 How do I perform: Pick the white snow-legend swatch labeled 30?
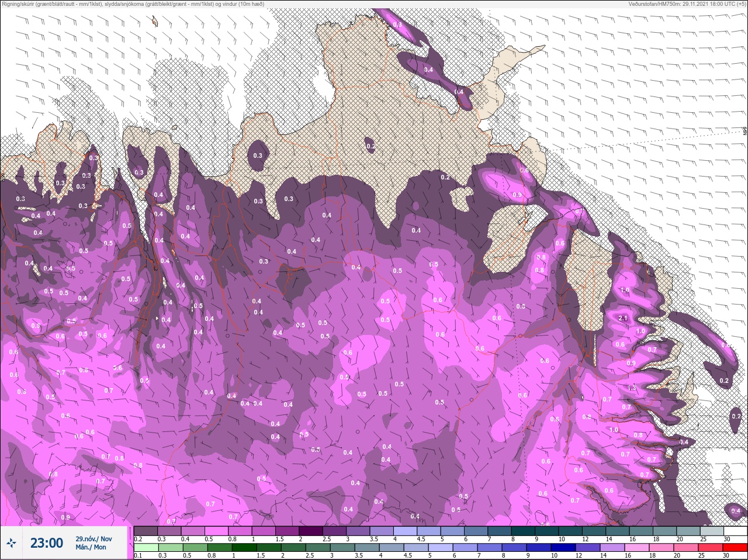point(736,531)
